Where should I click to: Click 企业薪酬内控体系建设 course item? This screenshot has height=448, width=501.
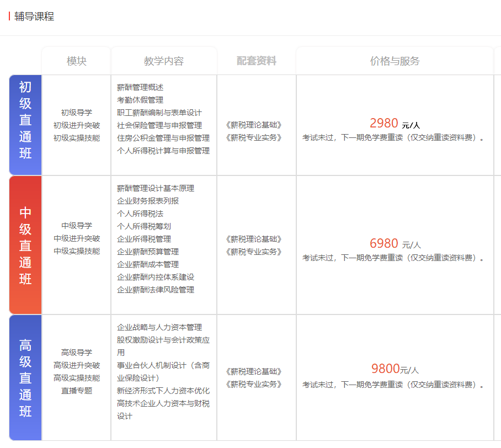[x=155, y=277]
